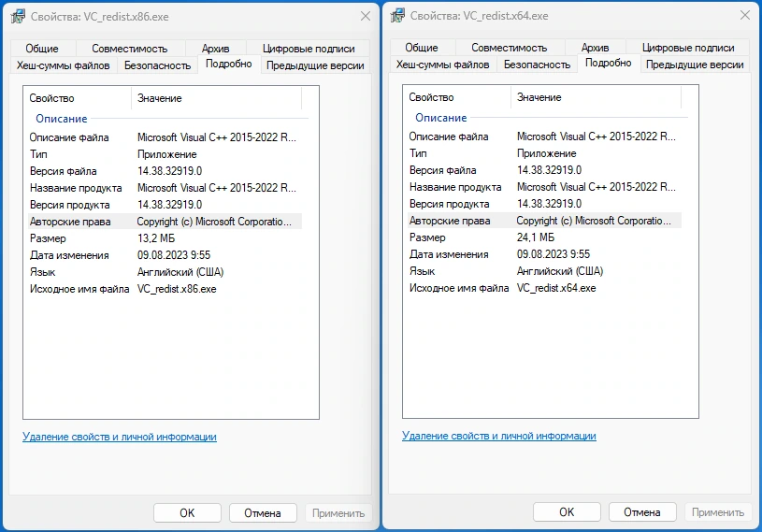Open Цифровые подписи tab in x64 window
This screenshot has height=532, width=762.
(688, 48)
